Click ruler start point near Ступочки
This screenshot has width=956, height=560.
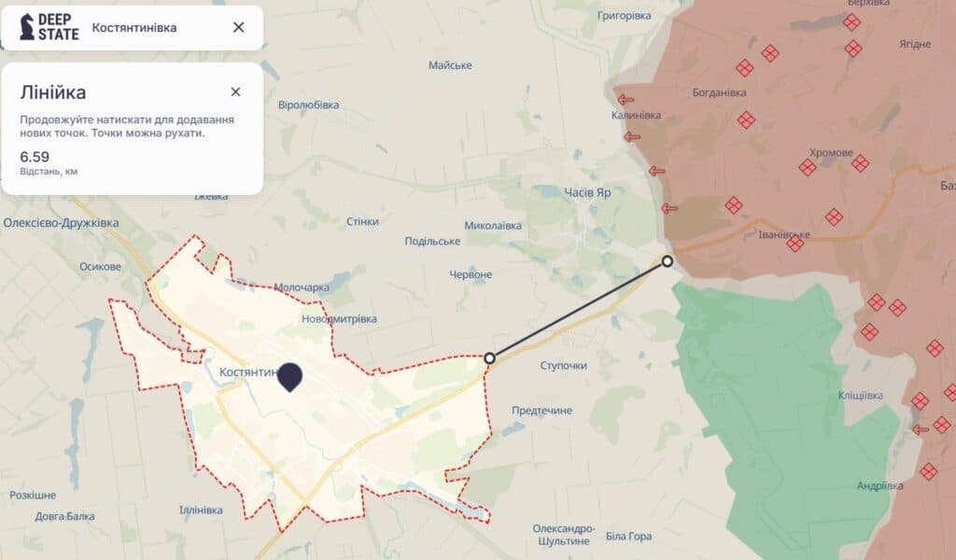489,358
